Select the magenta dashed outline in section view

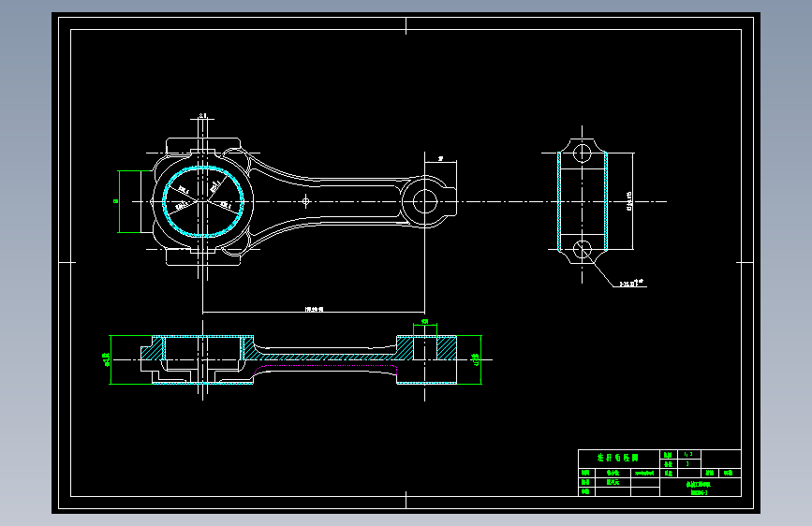326,370
